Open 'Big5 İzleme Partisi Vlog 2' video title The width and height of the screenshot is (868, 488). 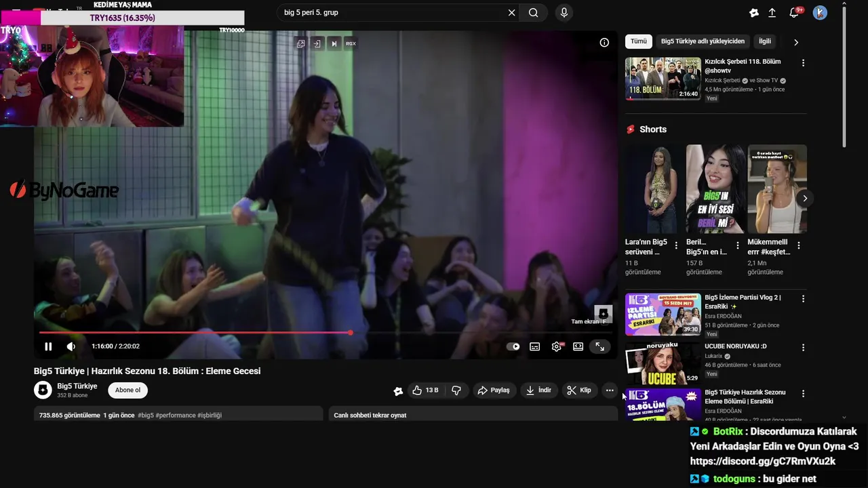click(x=743, y=302)
